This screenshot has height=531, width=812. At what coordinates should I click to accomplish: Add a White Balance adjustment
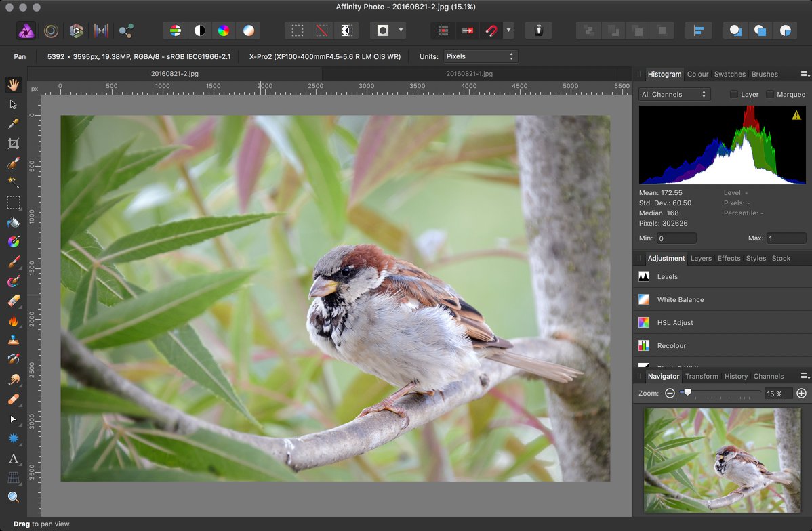coord(722,299)
